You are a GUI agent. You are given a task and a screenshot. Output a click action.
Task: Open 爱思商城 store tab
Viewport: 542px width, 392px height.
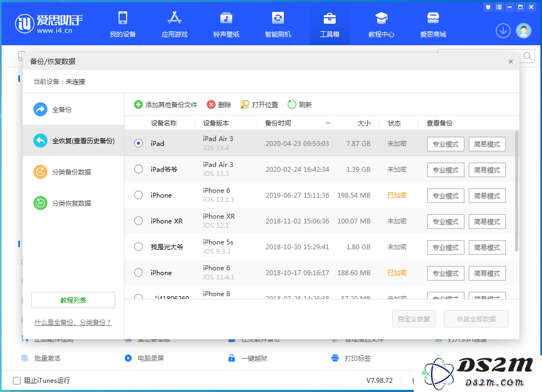click(x=433, y=24)
